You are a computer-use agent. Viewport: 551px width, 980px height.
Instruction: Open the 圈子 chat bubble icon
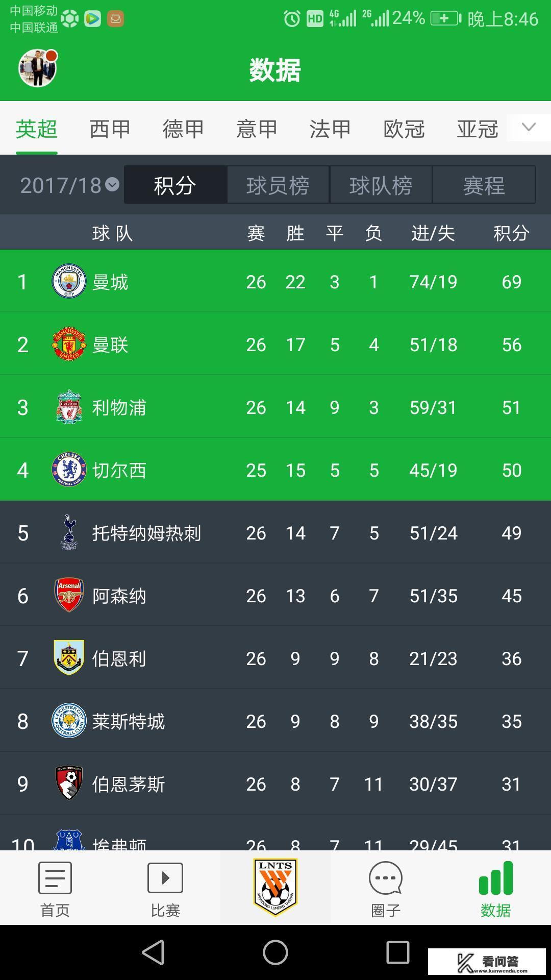pos(384,878)
